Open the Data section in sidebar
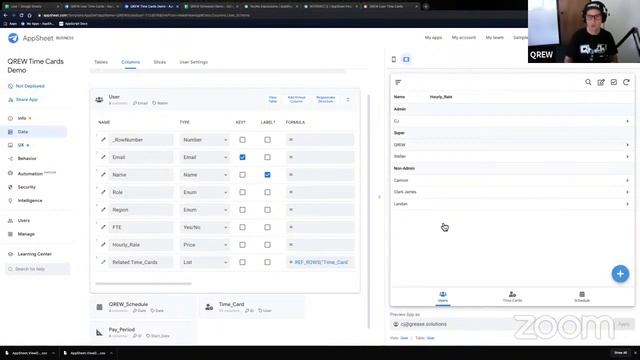Screen dimensions: 640x360 click(23, 132)
